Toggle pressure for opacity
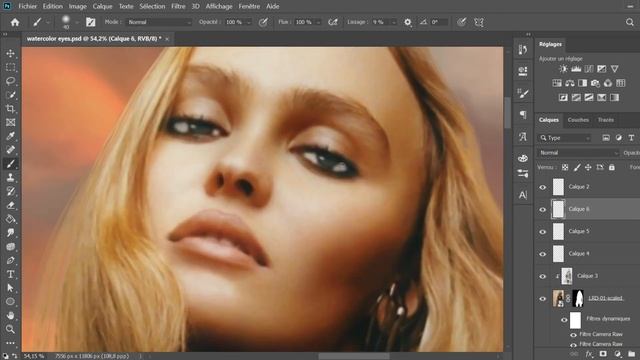This screenshot has height=360, width=640. (x=263, y=22)
